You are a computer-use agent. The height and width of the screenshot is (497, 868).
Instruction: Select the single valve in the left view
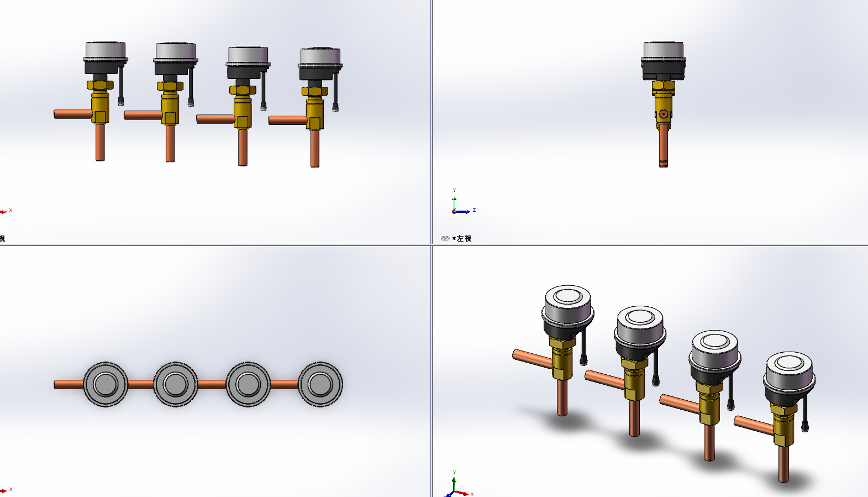tap(664, 104)
